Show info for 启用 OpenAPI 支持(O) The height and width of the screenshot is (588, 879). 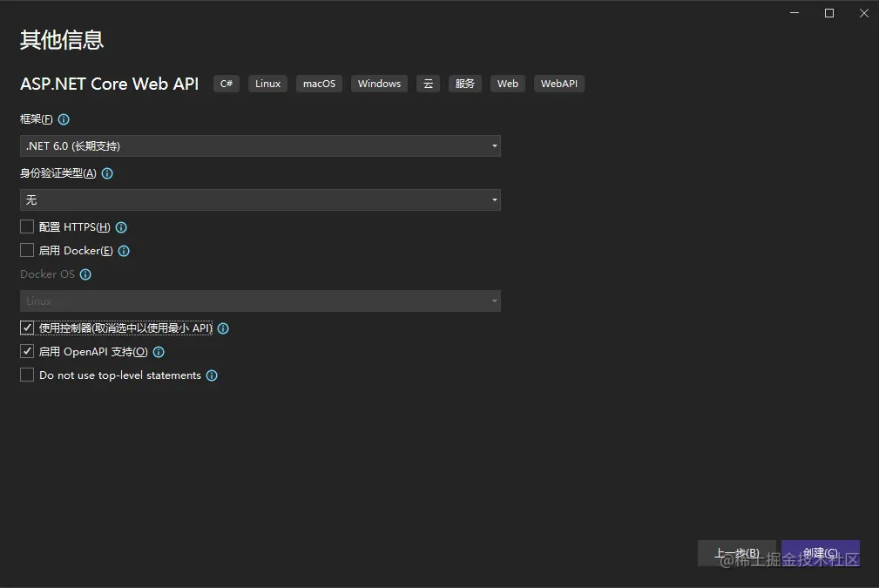(159, 352)
